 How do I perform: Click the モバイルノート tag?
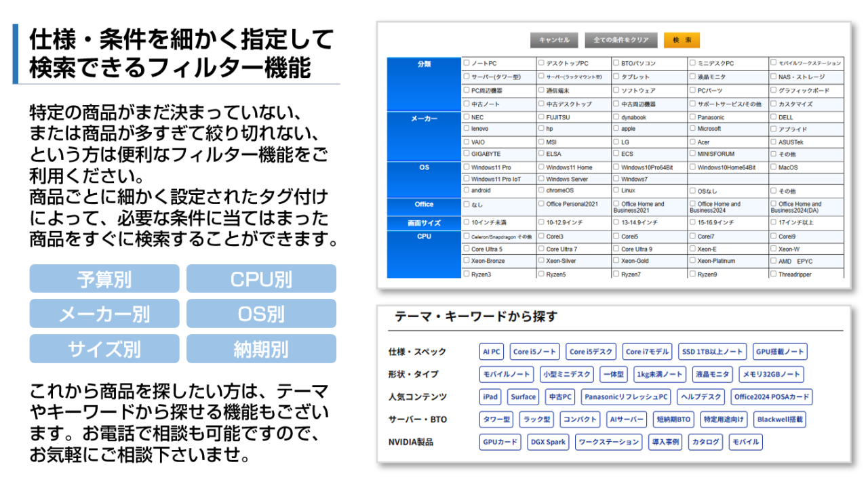506,374
